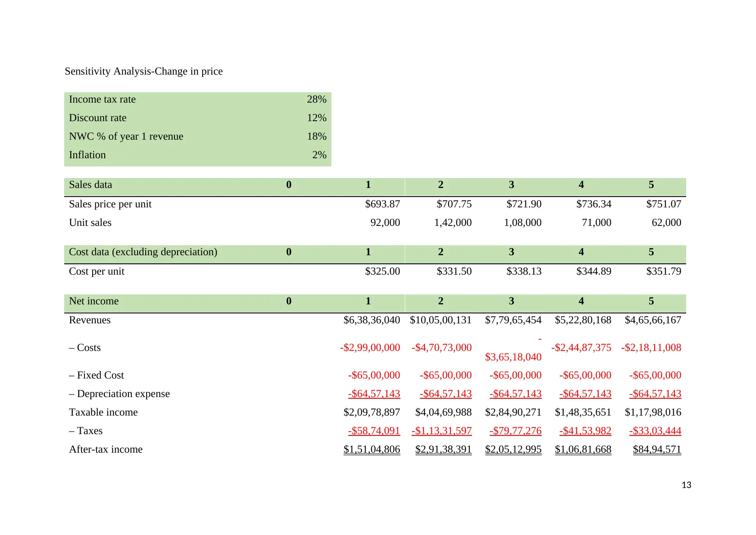Select the '– Fixed Cost' row label

pos(96,375)
